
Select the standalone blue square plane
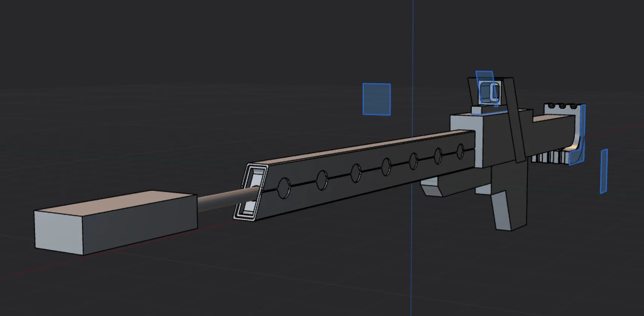(377, 99)
